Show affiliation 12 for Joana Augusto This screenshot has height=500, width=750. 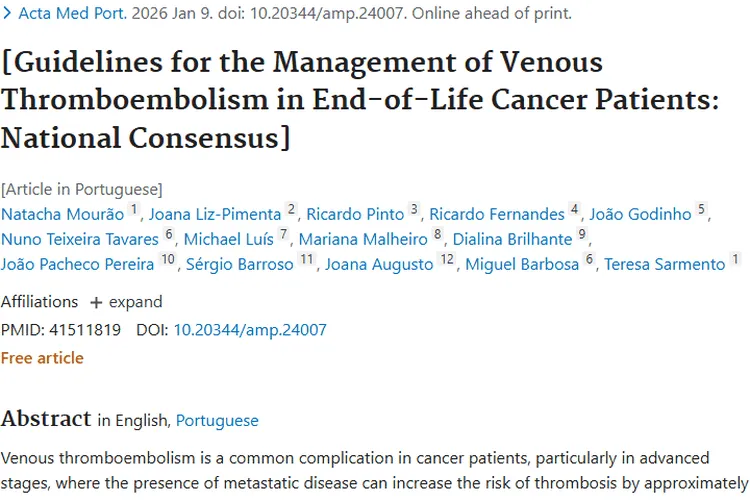[447, 261]
